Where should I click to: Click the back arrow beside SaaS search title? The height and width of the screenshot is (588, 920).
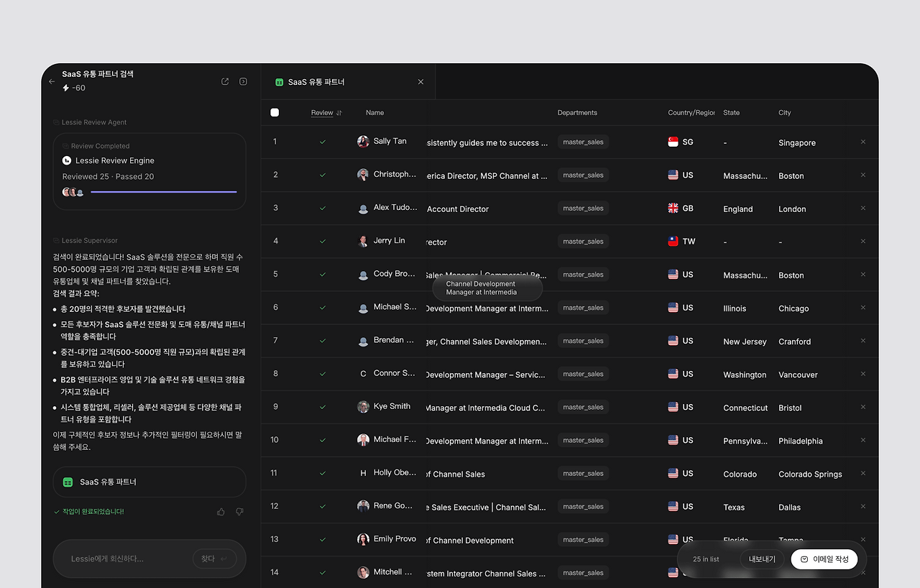pos(52,82)
